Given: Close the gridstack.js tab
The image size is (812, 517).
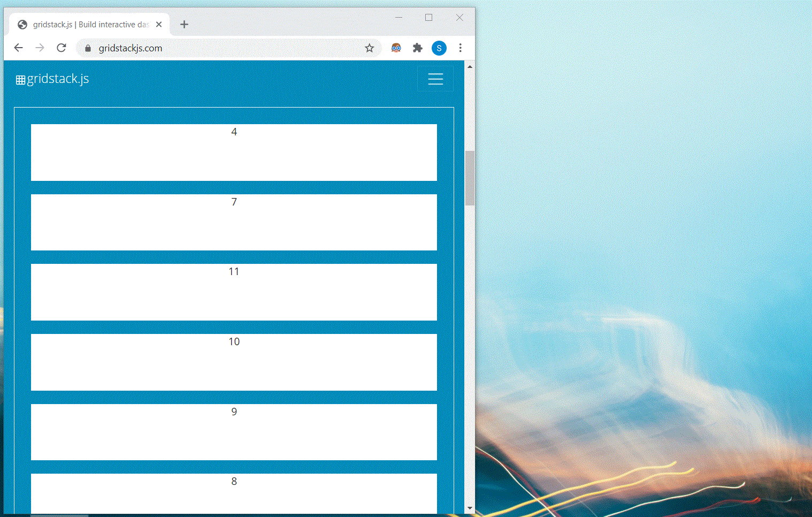Looking at the screenshot, I should coord(159,24).
